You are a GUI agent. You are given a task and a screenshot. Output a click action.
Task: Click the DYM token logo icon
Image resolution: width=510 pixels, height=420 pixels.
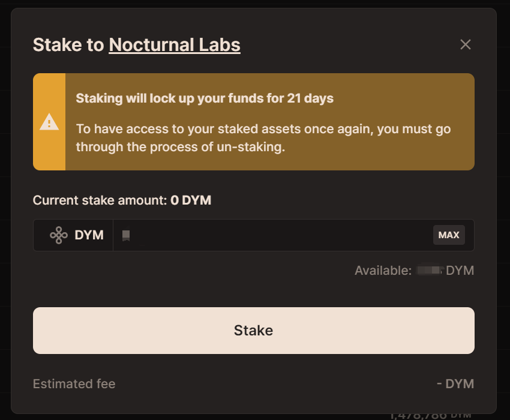[x=59, y=235]
